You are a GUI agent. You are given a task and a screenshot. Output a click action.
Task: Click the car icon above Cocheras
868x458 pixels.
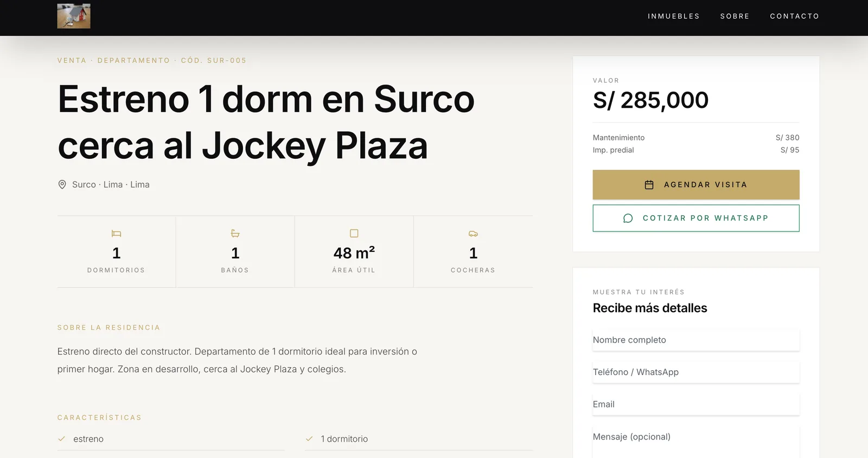473,234
